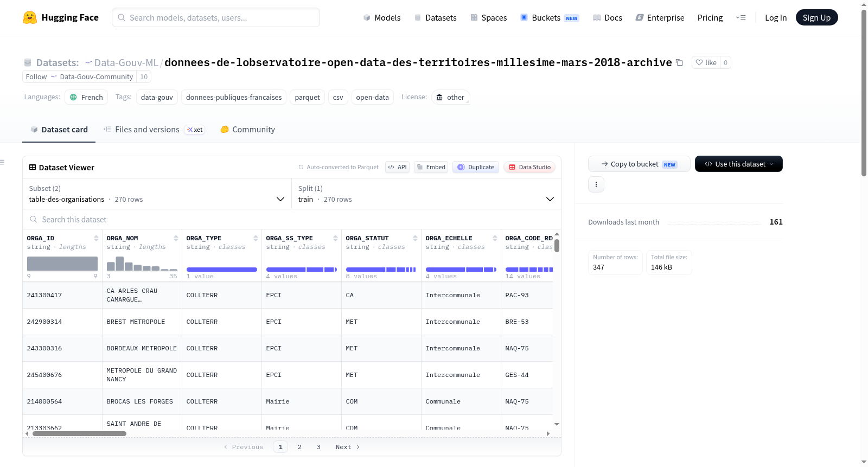868x467 pixels.
Task: Switch to the Dataset card tab
Action: [x=59, y=130]
